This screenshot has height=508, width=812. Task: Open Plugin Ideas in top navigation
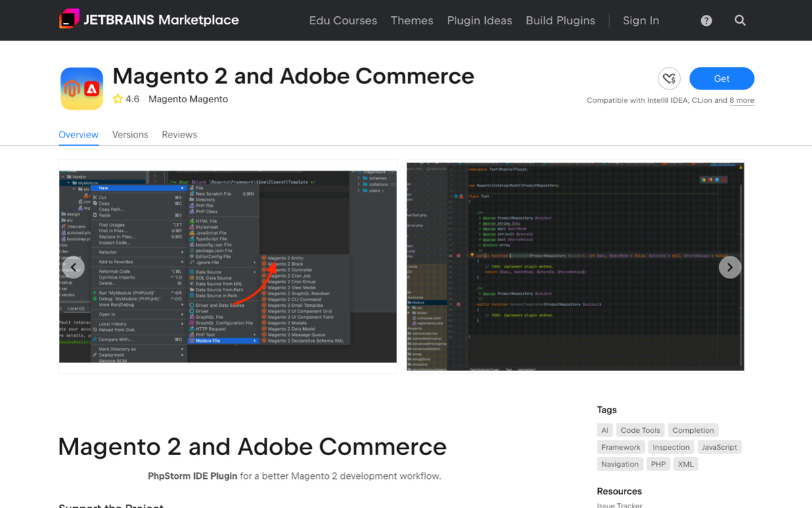pyautogui.click(x=480, y=20)
